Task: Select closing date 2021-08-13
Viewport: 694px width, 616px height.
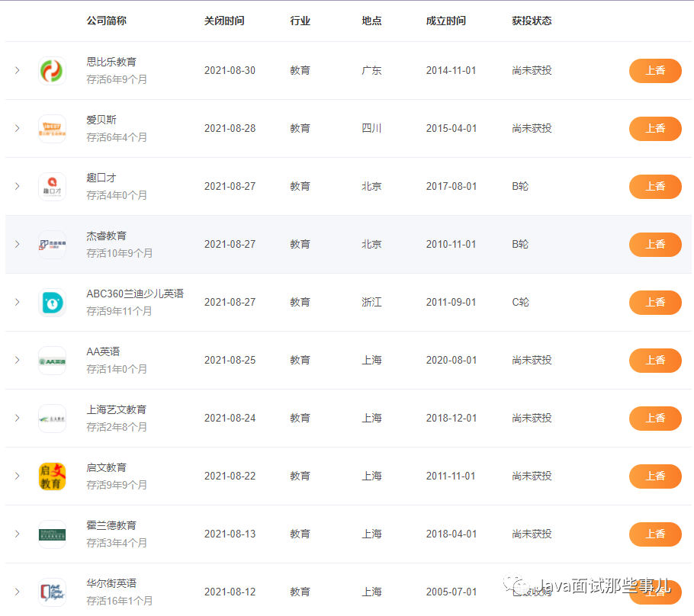Action: 230,534
